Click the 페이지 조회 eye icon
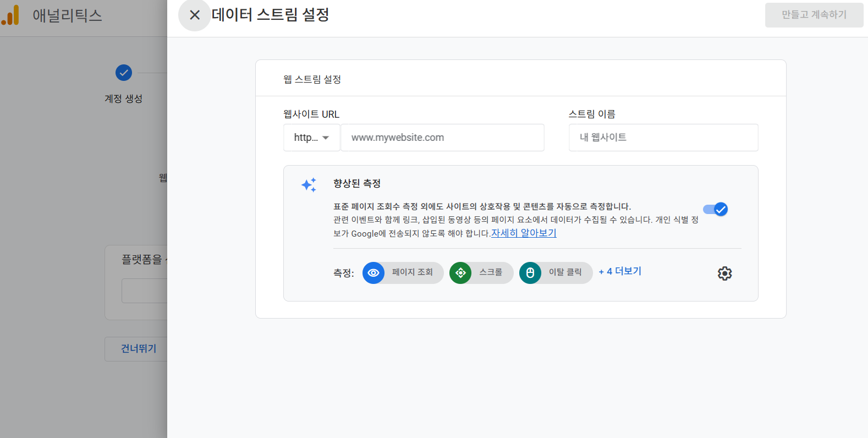868x438 pixels. 373,273
